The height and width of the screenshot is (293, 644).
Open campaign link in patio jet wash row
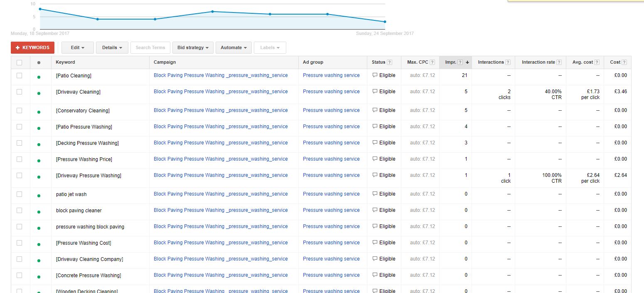pos(221,194)
